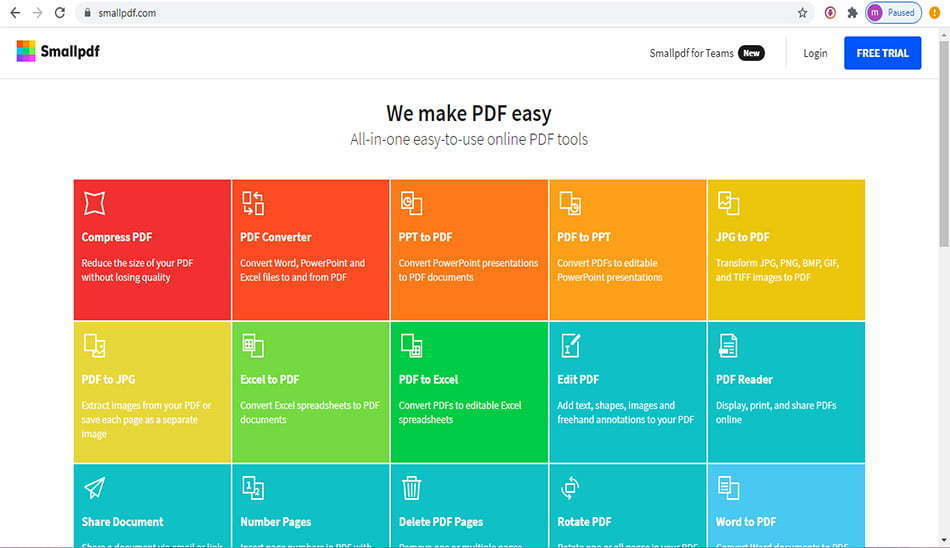Click the PDF Converter icon
Image resolution: width=950 pixels, height=548 pixels.
253,203
